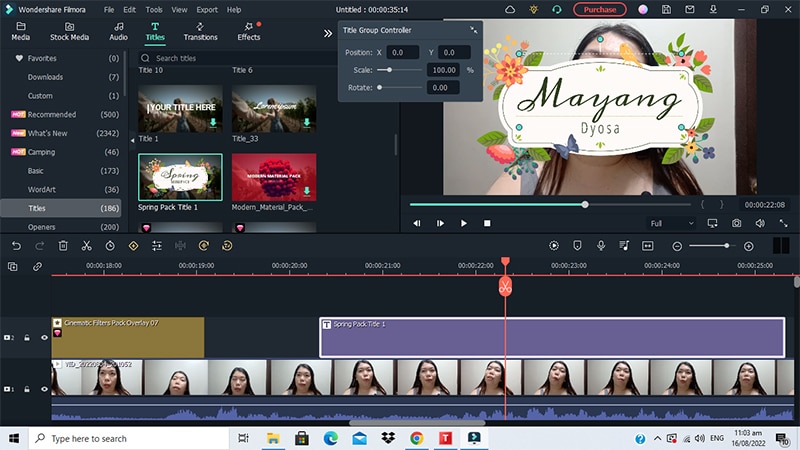The height and width of the screenshot is (450, 800).
Task: Delete selected clip with trash icon
Action: pos(63,246)
